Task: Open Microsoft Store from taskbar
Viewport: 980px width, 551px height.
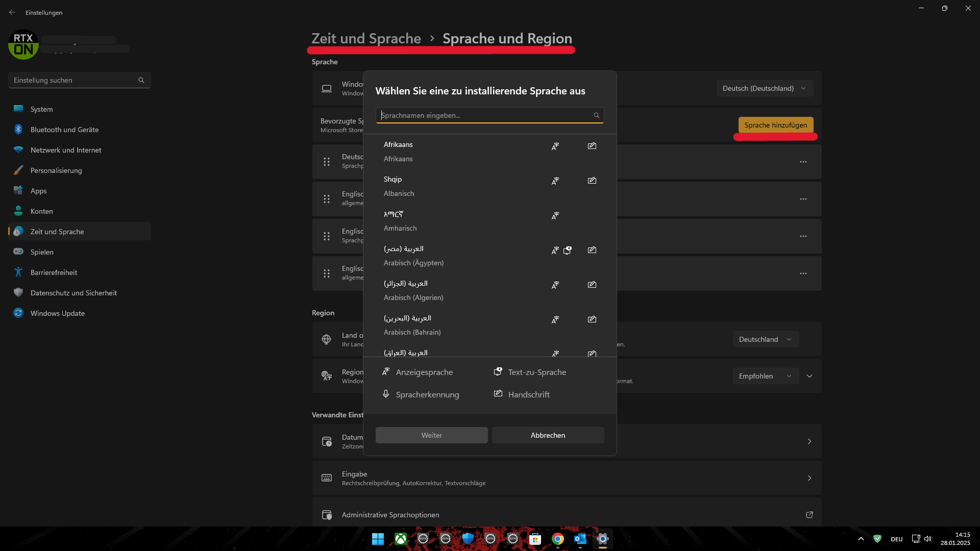Action: [535, 539]
